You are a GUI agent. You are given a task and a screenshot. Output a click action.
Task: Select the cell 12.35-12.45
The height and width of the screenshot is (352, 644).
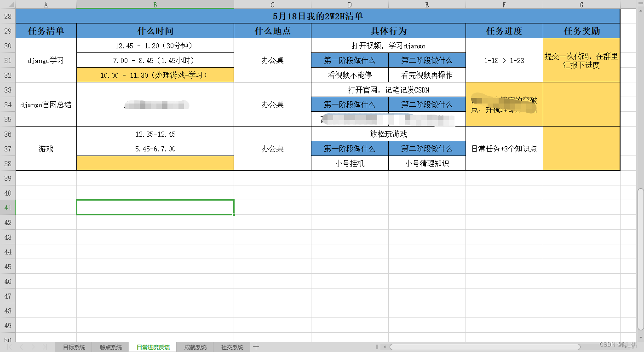click(x=155, y=134)
